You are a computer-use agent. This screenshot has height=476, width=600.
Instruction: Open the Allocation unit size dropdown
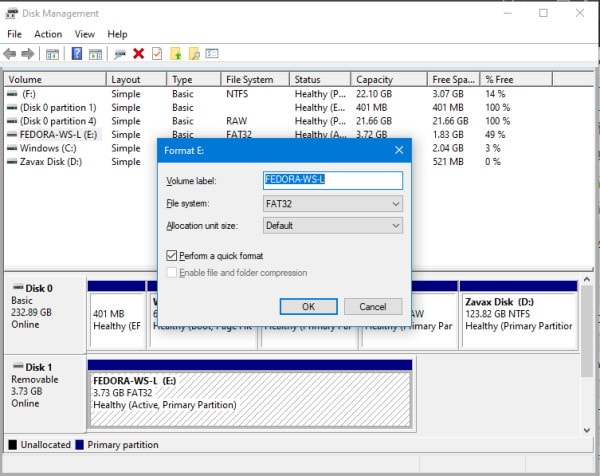point(333,225)
